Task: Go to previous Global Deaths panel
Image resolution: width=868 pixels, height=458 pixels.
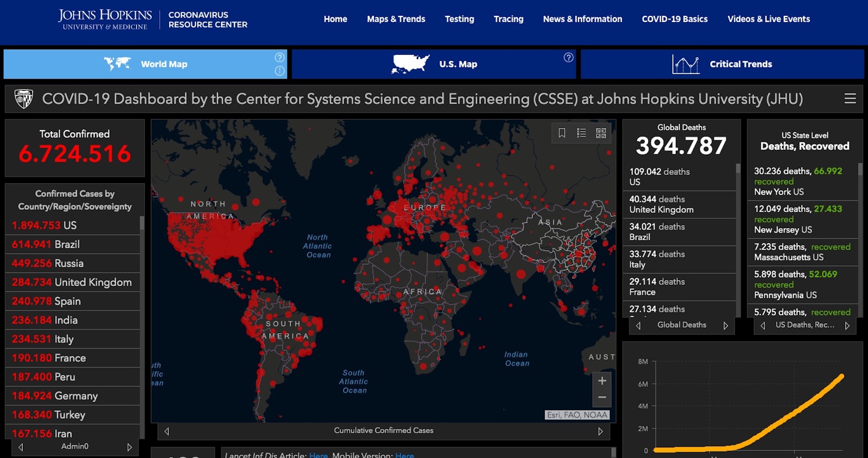Action: (x=638, y=326)
